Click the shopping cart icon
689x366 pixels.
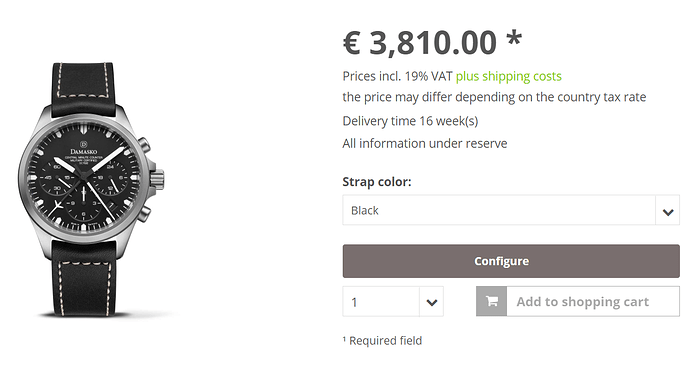click(x=491, y=301)
